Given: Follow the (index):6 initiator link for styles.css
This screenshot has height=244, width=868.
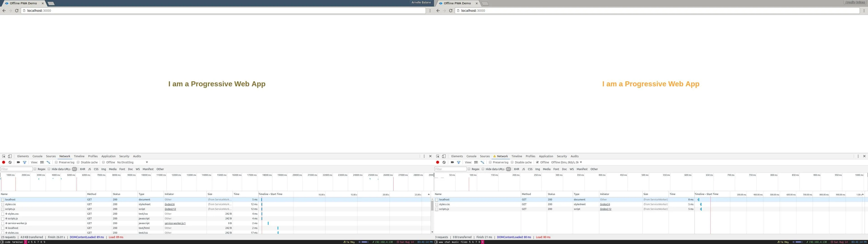Looking at the screenshot, I should [x=170, y=204].
